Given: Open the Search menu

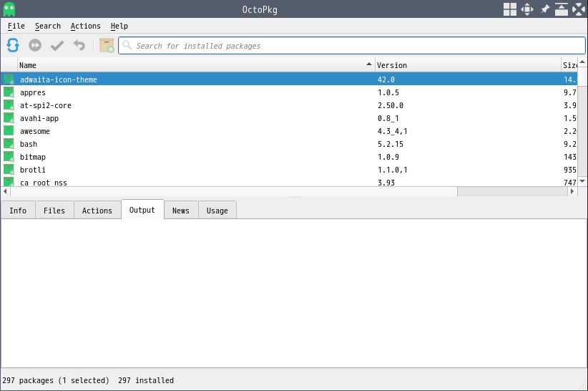Looking at the screenshot, I should click(x=48, y=26).
